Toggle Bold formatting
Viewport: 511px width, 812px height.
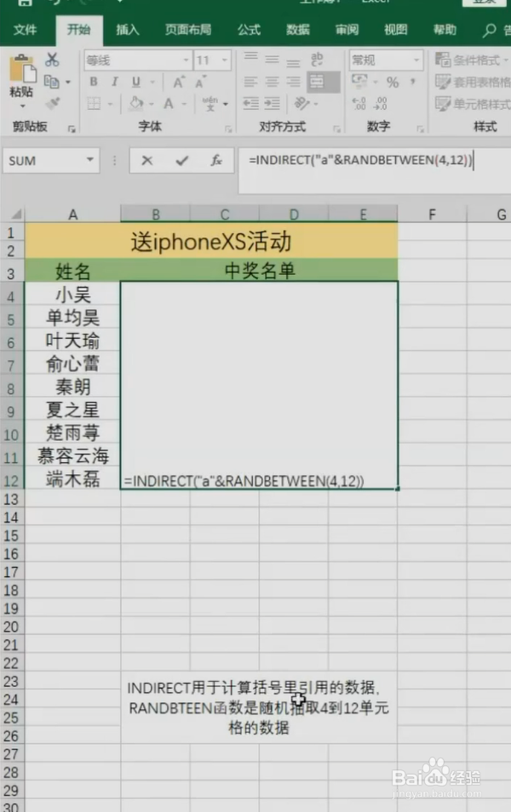coord(94,82)
